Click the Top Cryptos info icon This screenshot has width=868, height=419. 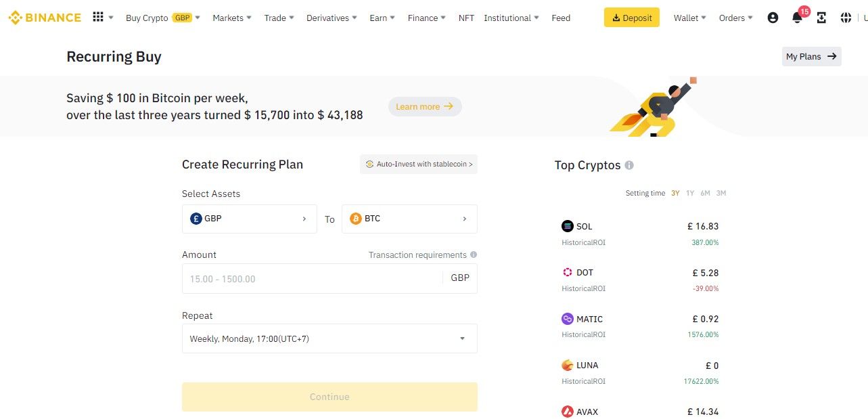click(x=629, y=165)
